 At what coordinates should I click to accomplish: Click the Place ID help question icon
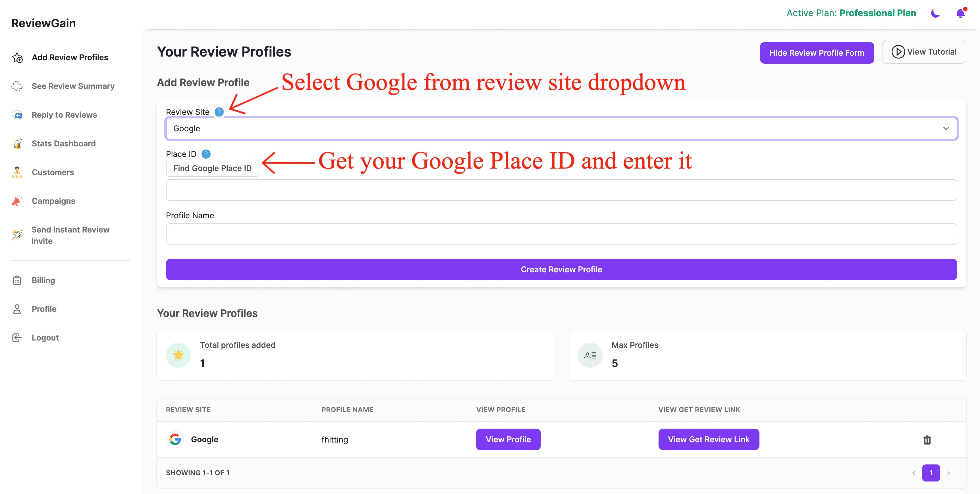click(x=206, y=154)
